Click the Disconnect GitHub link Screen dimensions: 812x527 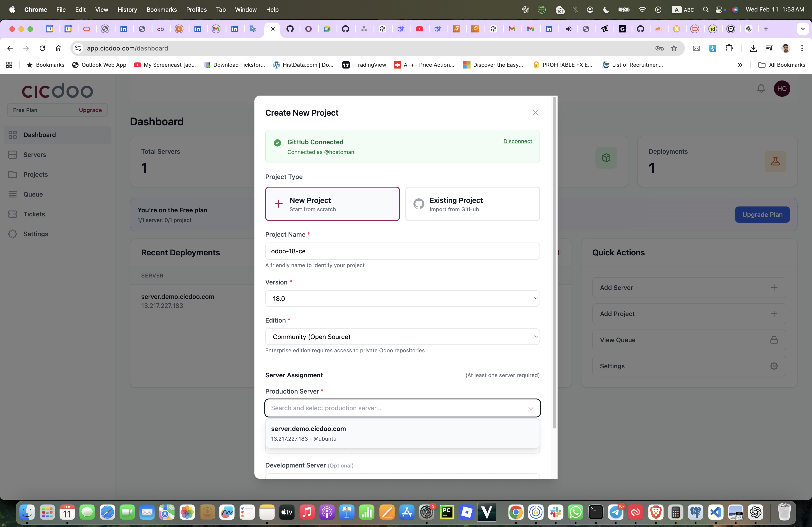(517, 141)
